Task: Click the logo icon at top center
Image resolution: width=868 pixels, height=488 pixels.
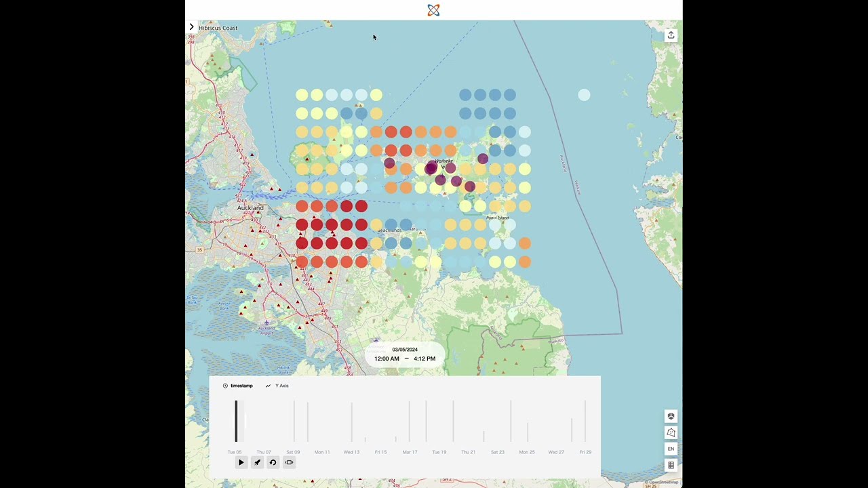Action: coord(433,10)
